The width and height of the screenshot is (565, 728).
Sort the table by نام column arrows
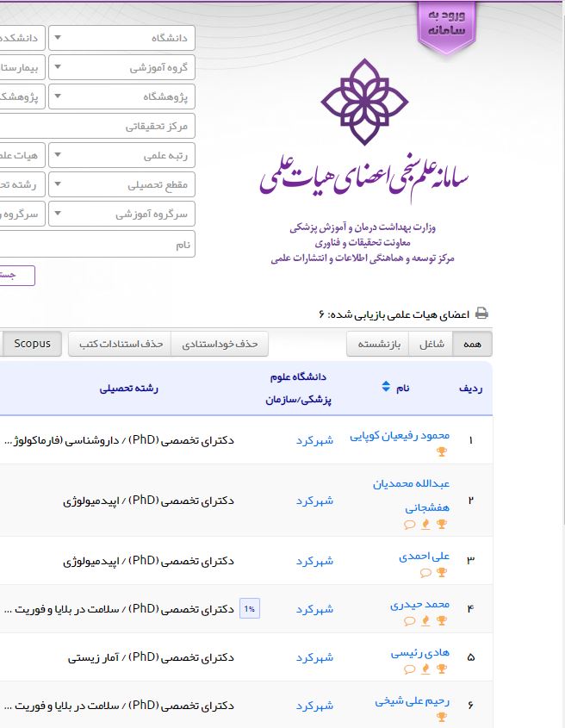[x=386, y=388]
